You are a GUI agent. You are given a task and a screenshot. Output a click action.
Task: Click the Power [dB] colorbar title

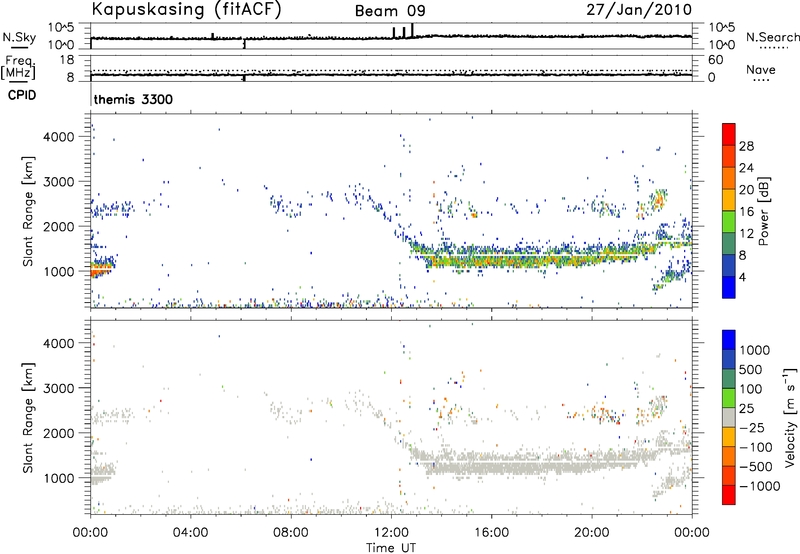(763, 211)
